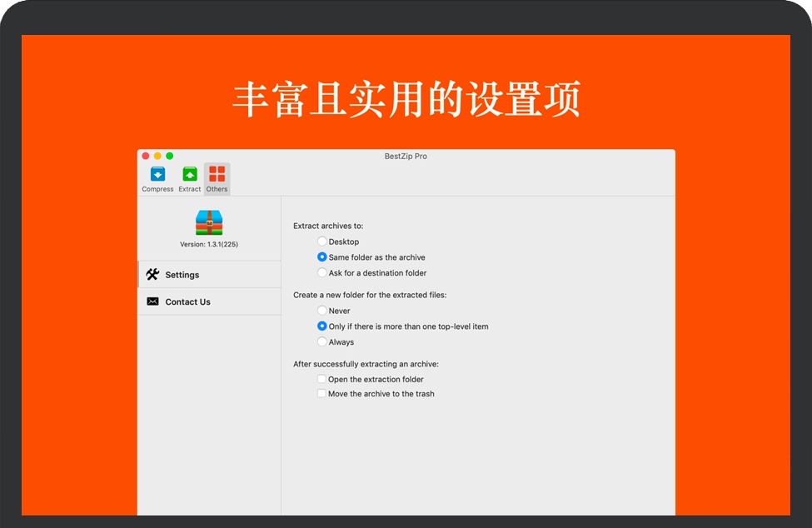The image size is (812, 528).
Task: Maximize the BestZip Pro window with green button
Action: 169,156
